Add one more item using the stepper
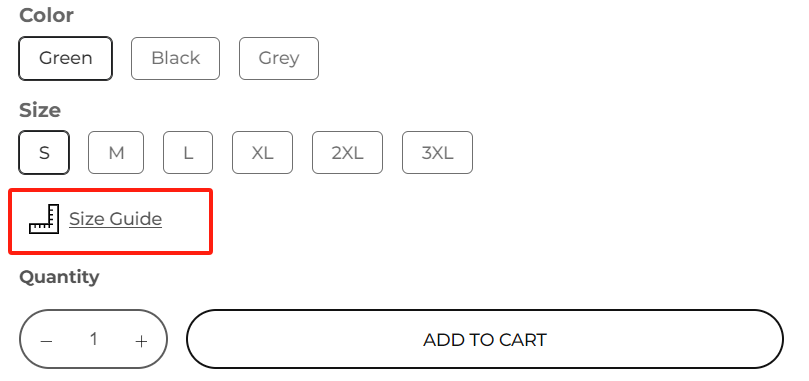Screen dimensions: 809x381 [141, 341]
